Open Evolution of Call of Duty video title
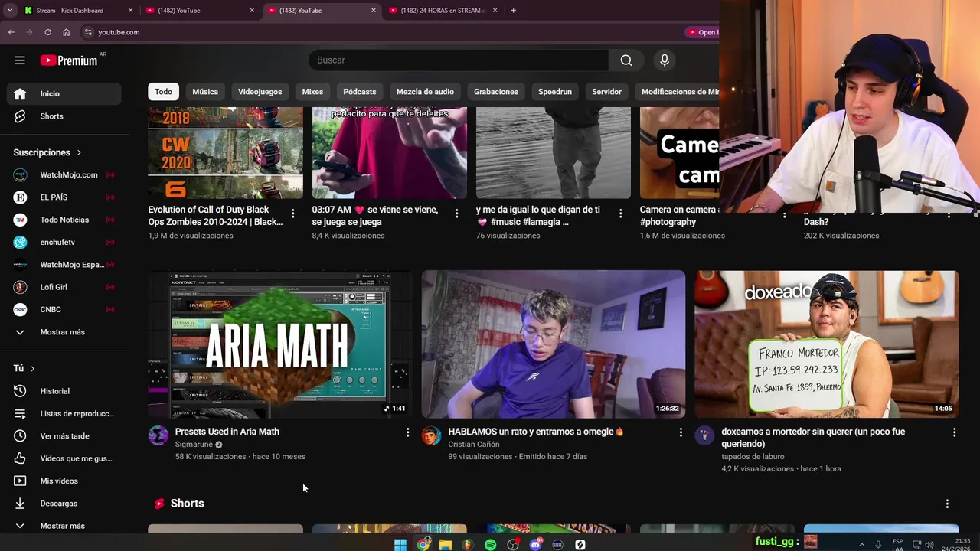The height and width of the screenshot is (551, 980). 216,216
